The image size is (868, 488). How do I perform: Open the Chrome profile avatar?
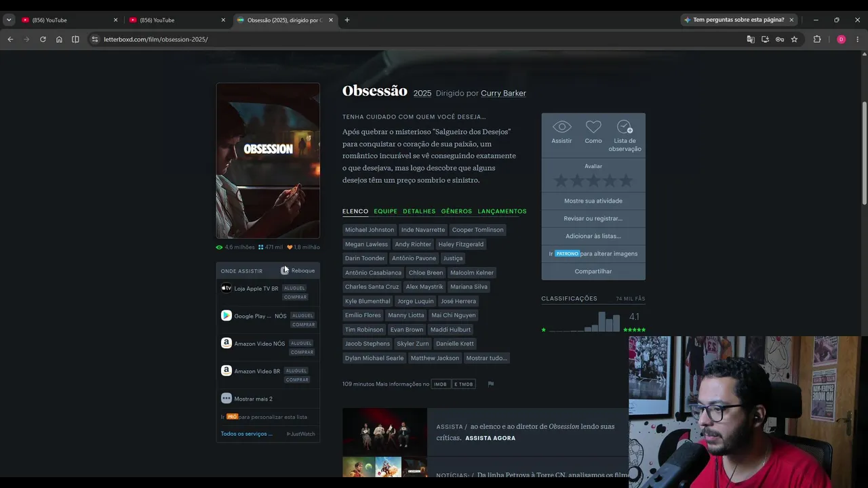coord(841,39)
